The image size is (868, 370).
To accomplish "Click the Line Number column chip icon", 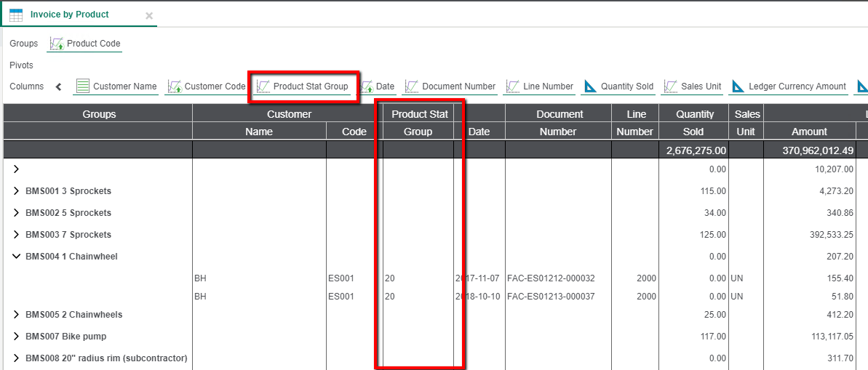I will (513, 87).
